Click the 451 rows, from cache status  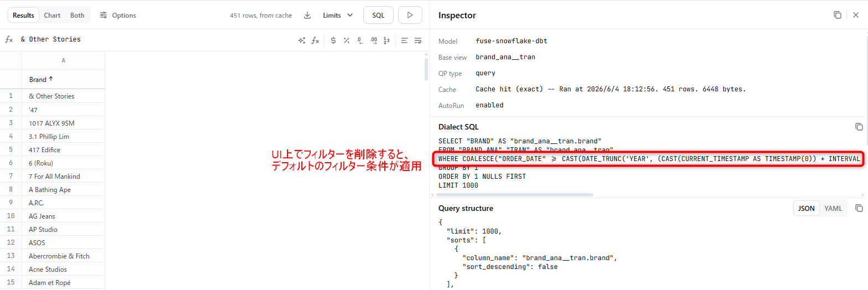[x=261, y=15]
